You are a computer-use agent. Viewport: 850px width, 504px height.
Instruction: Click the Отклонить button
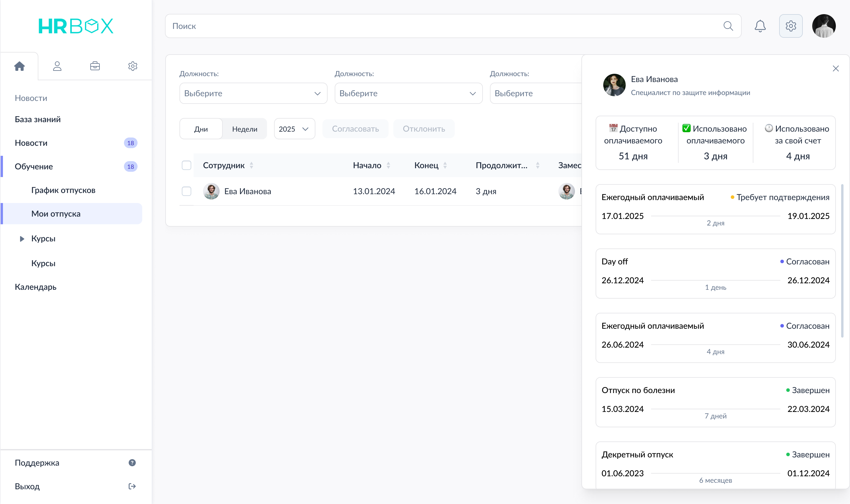pos(424,129)
